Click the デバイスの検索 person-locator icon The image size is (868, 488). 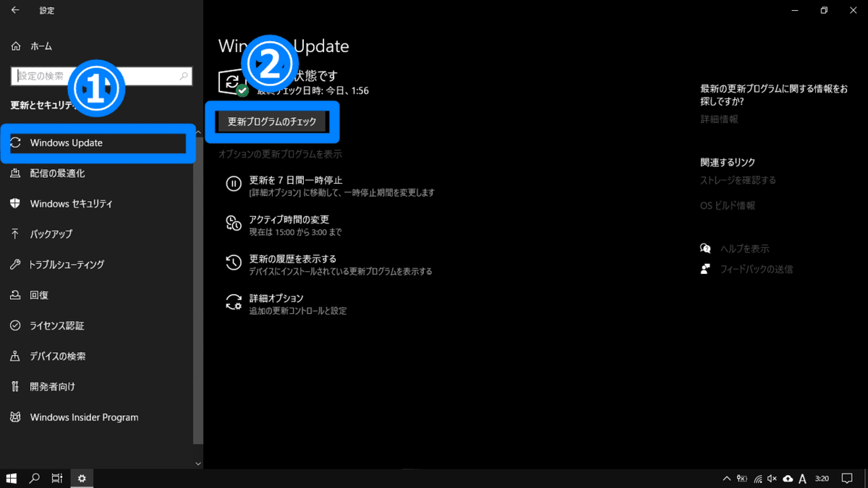[x=15, y=356]
